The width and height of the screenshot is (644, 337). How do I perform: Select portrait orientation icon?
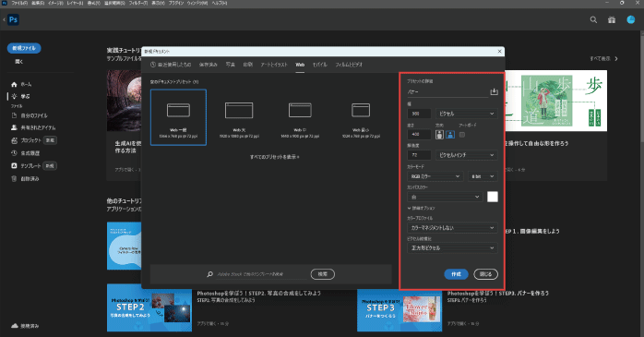coord(439,135)
